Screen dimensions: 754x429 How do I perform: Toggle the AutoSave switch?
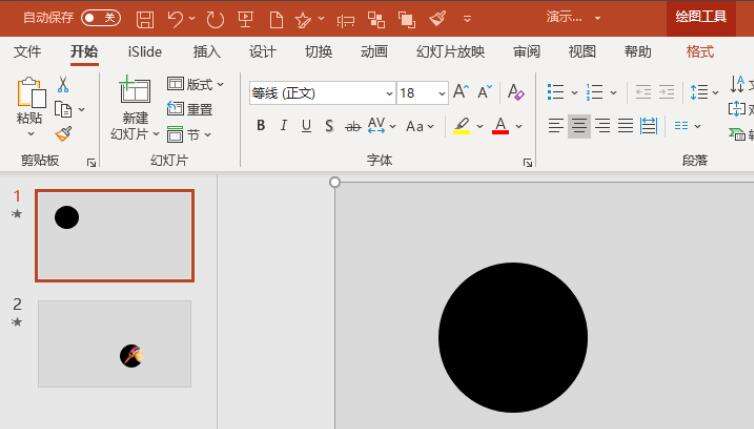(x=100, y=18)
